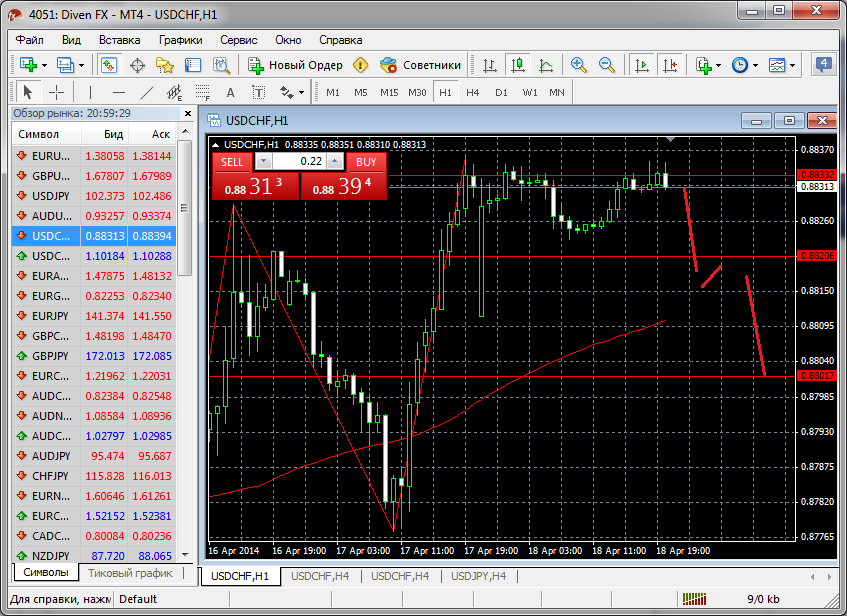Expand the New Chart dropdown arrow
The width and height of the screenshot is (847, 616).
(x=44, y=65)
